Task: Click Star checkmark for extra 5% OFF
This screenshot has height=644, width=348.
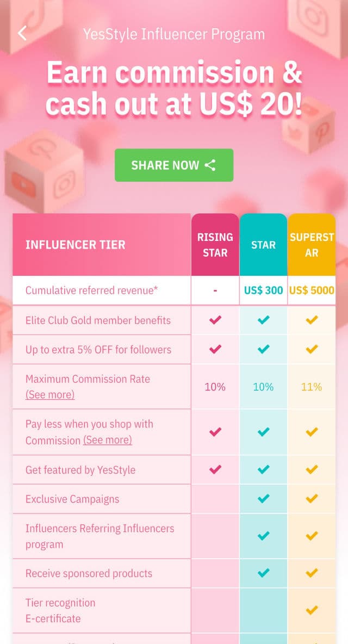Action: pos(263,349)
